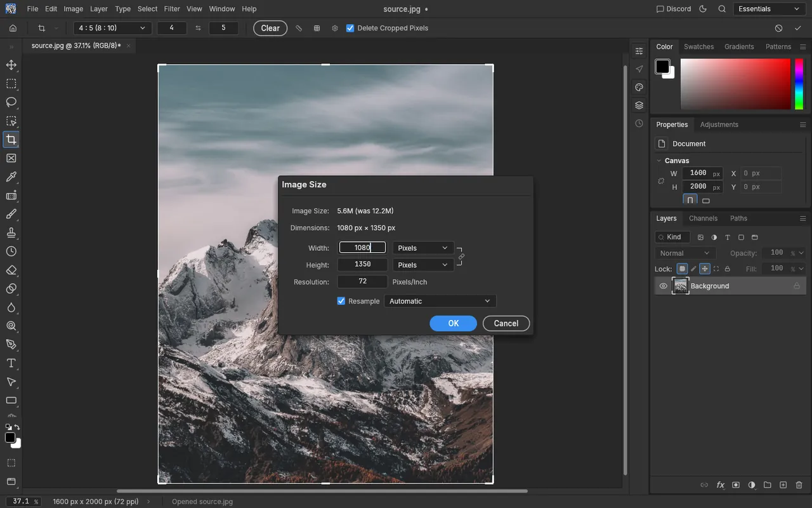Viewport: 812px width, 508px height.
Task: Select the Move tool
Action: [11, 65]
